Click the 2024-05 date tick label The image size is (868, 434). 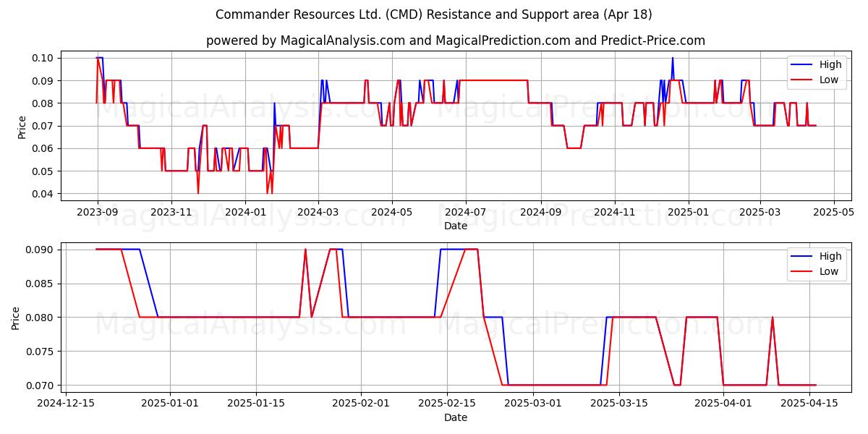click(x=391, y=212)
